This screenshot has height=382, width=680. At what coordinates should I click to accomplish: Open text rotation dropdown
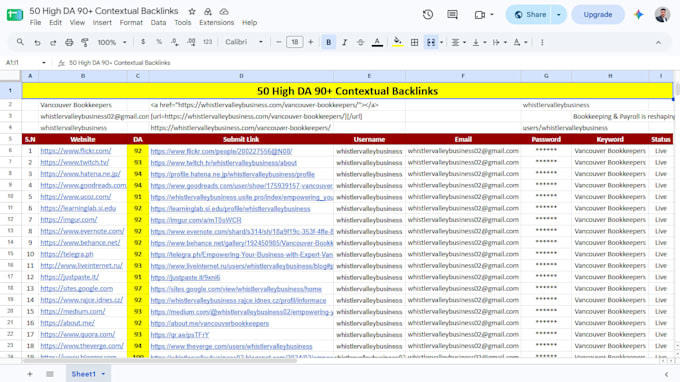[x=520, y=42]
